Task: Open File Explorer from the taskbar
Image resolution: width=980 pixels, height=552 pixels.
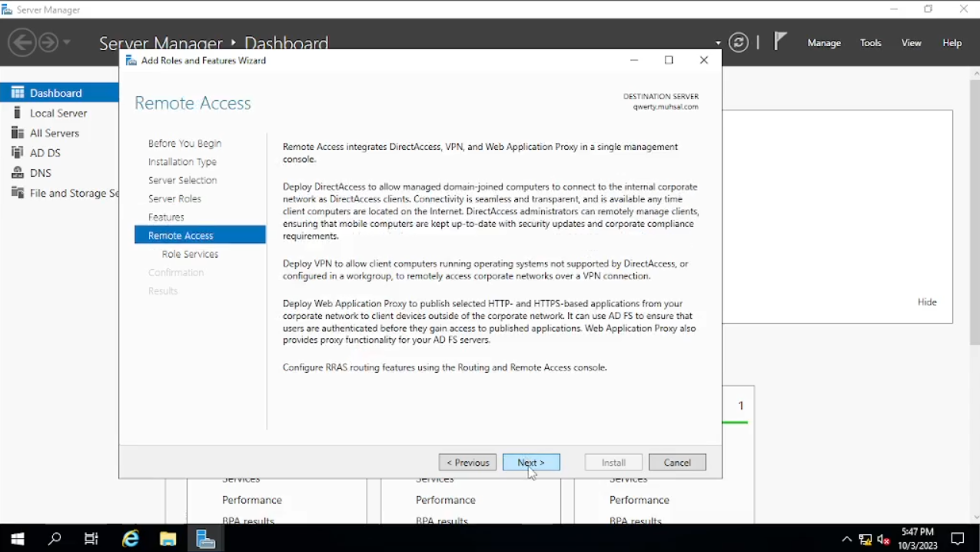Action: point(168,538)
